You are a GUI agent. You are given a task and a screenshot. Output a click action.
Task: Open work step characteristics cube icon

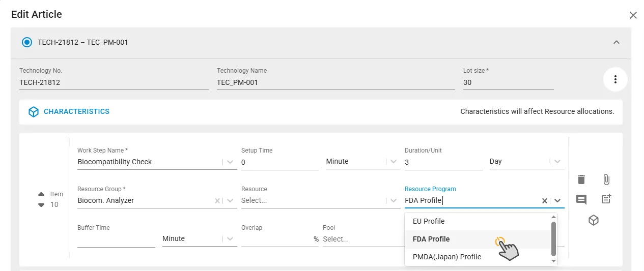(x=593, y=220)
